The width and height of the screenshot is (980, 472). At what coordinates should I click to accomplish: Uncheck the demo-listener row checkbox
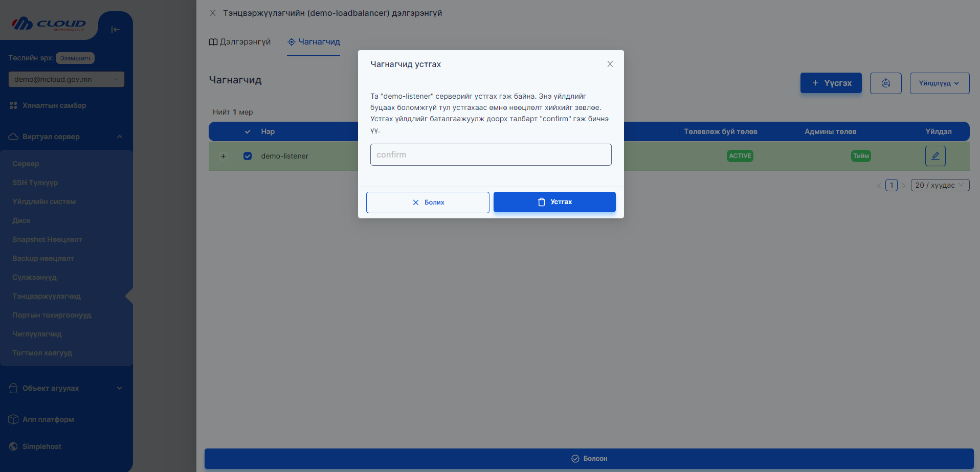click(248, 156)
